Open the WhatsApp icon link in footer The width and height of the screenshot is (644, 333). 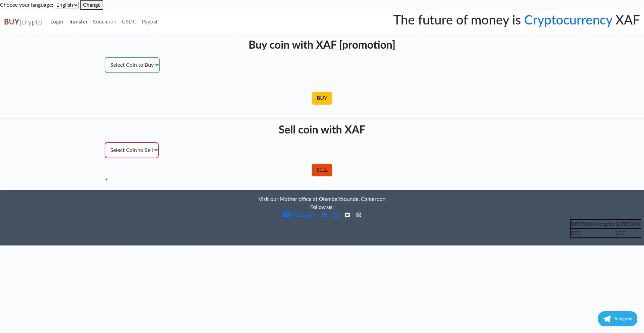coord(286,215)
